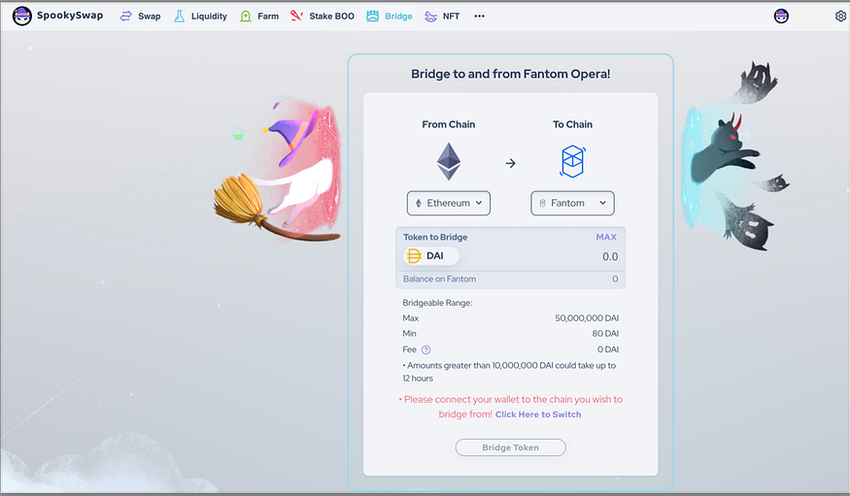The width and height of the screenshot is (850, 496).
Task: Click the Stake BOO icon
Action: pos(296,16)
